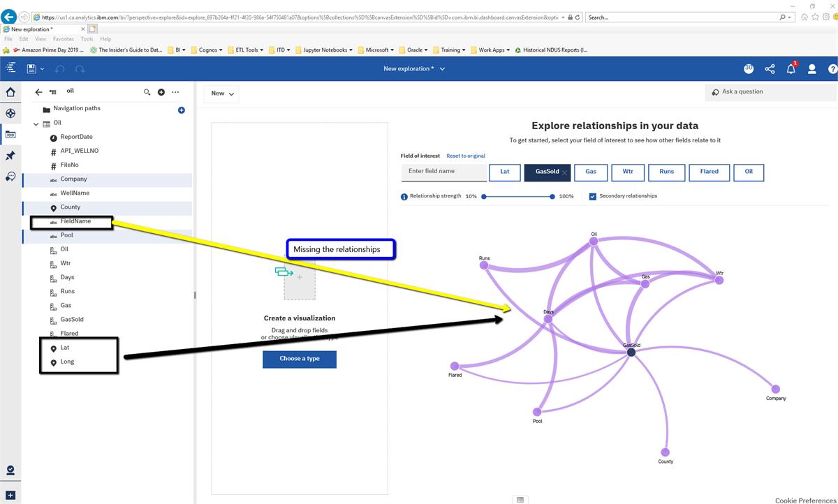Open the Pins icon in the sidebar
838x504 pixels.
[10, 156]
